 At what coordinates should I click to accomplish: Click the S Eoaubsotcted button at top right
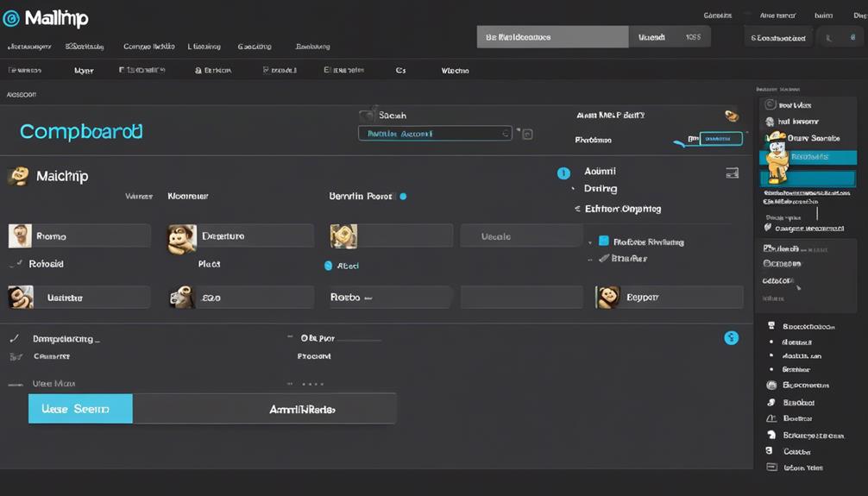(777, 38)
